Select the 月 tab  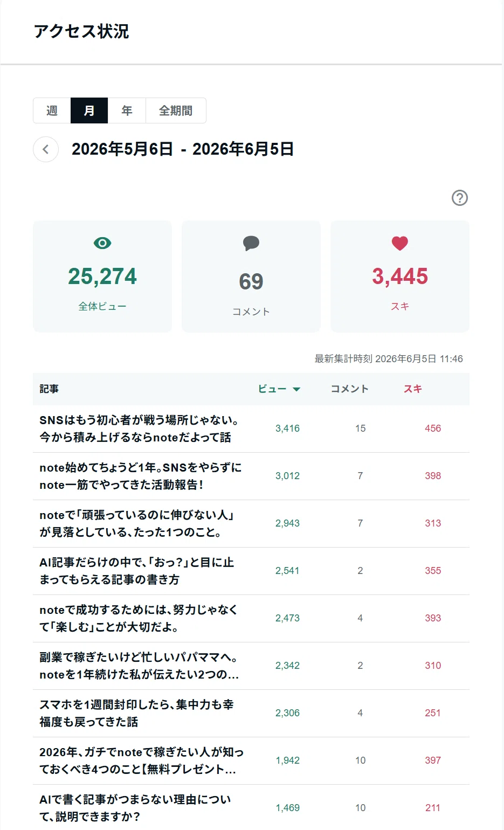point(89,110)
